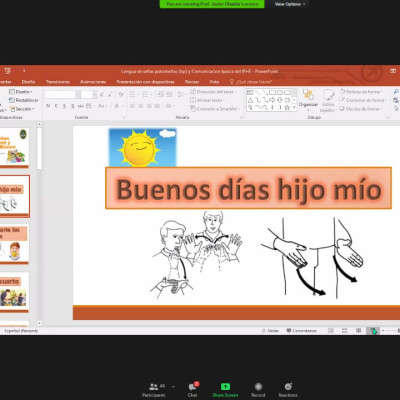Screen dimensions: 400x400
Task: Click the Buscar magnifier icon
Action: point(396,92)
